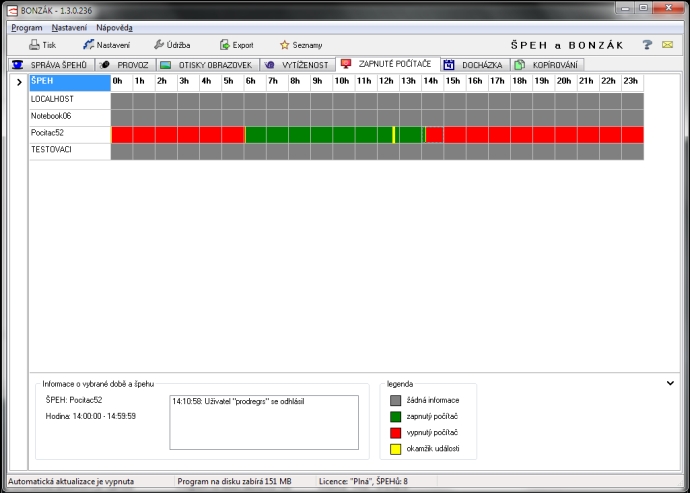Screen dimensions: 690x493
Task: Click green 'zapnutý počítač' legend swatch
Action: [396, 416]
